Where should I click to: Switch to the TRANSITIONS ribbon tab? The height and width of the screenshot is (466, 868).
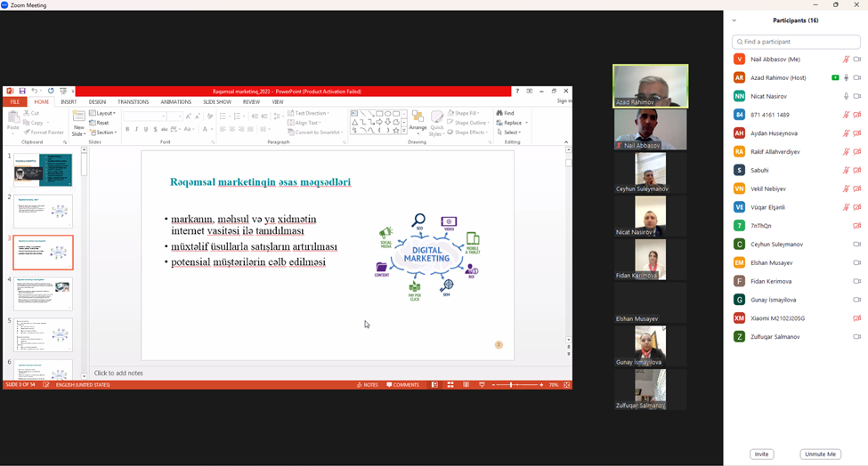coord(134,102)
